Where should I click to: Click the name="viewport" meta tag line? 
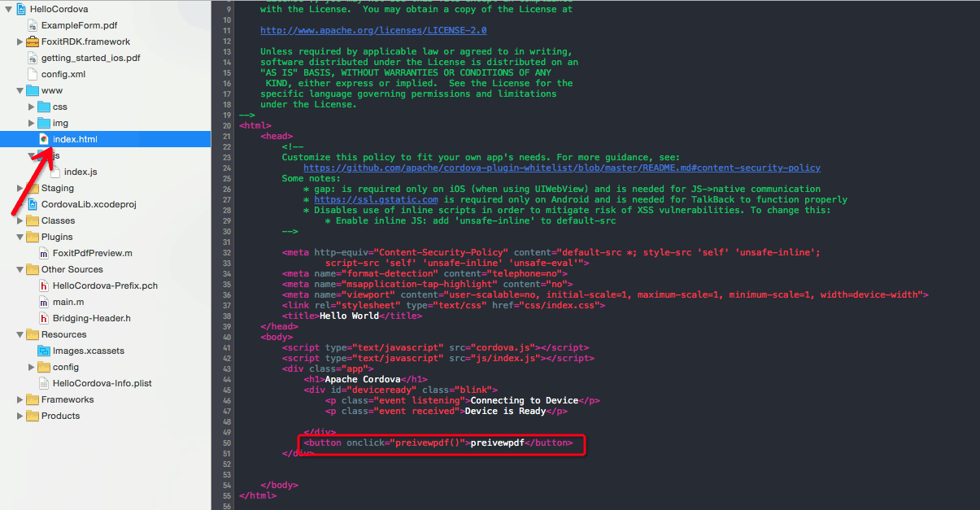pos(605,294)
